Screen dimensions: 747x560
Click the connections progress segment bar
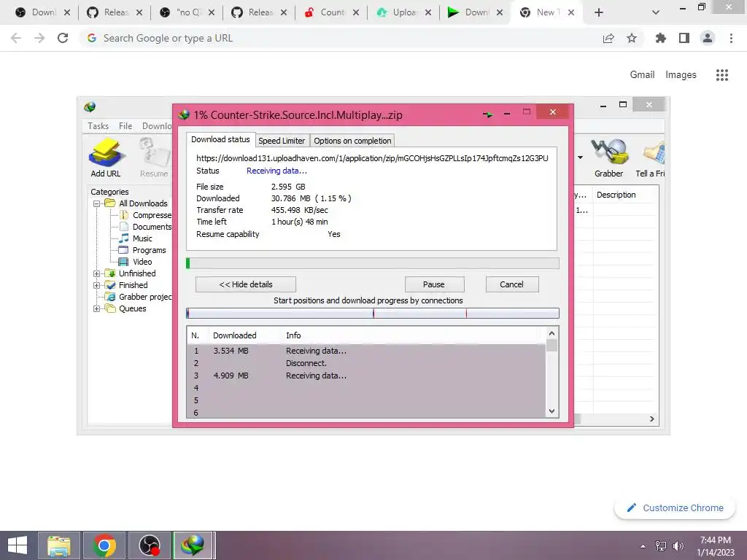pyautogui.click(x=373, y=313)
